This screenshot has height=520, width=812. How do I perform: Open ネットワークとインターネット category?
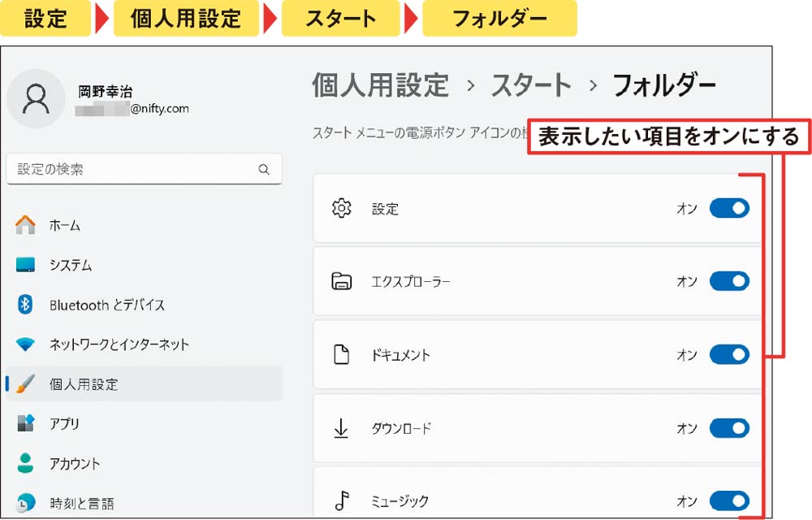tap(145, 344)
